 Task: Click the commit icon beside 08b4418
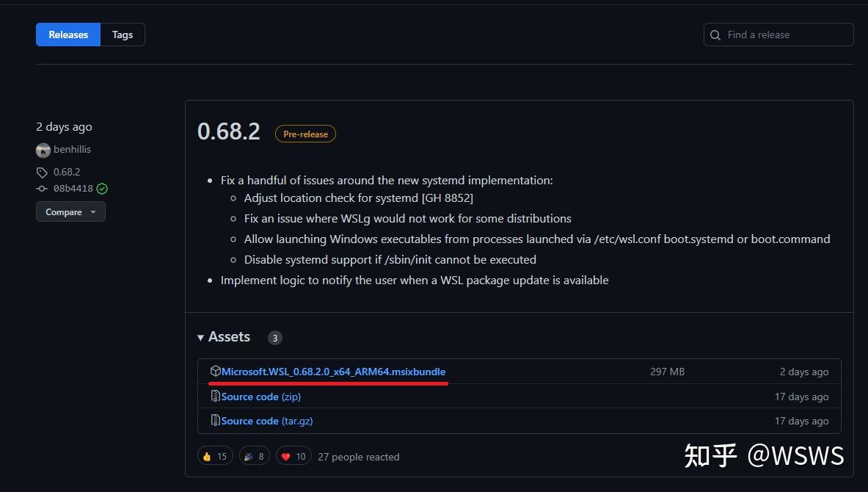point(42,188)
